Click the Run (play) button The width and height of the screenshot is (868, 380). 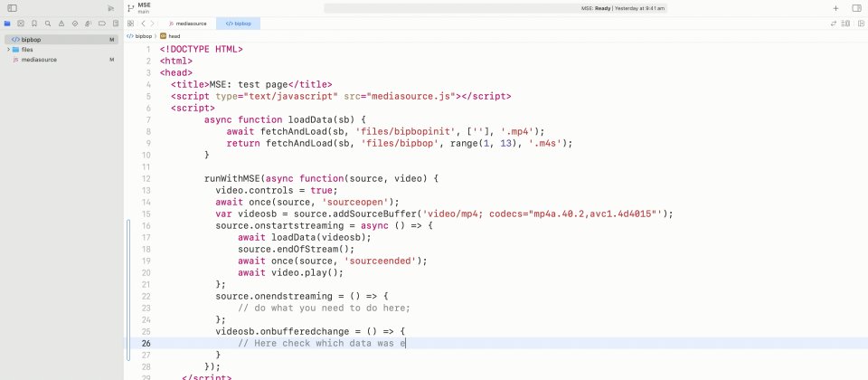tap(110, 8)
